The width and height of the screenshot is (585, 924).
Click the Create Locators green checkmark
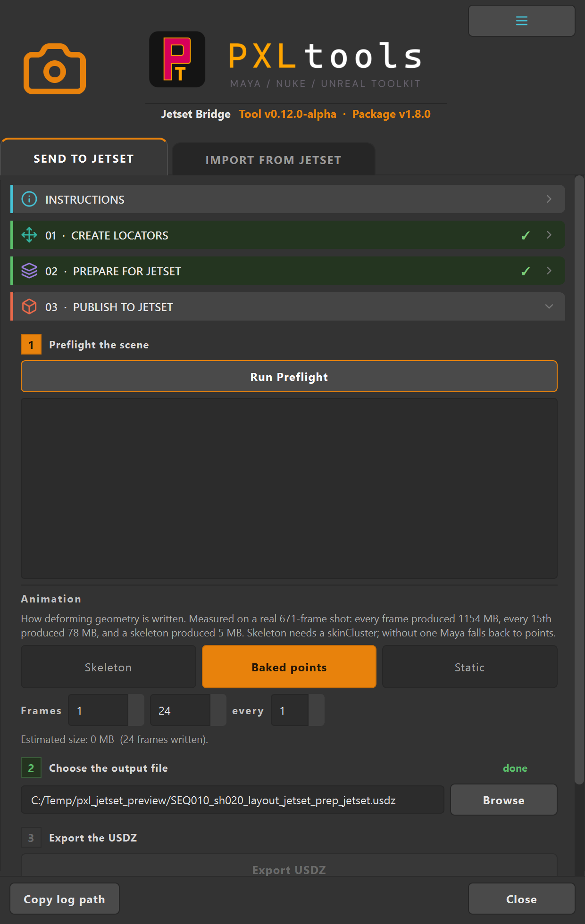pos(525,235)
